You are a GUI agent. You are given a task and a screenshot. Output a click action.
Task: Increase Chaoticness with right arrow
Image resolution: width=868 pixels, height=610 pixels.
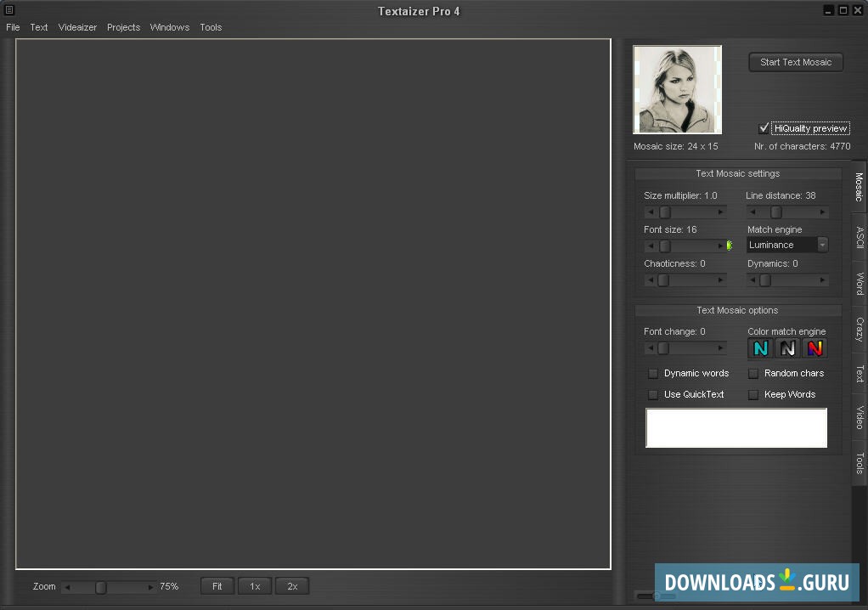tap(720, 280)
